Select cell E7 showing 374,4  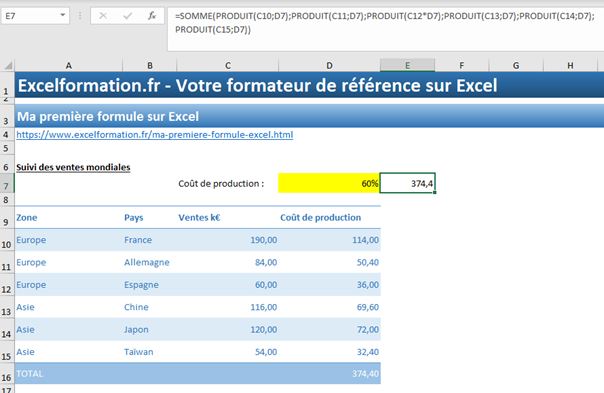[408, 183]
